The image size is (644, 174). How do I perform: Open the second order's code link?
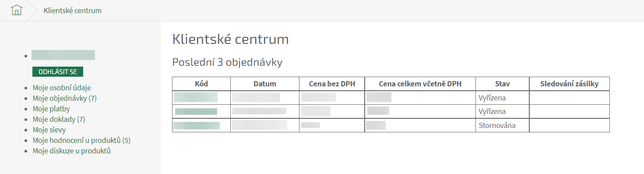tap(196, 111)
